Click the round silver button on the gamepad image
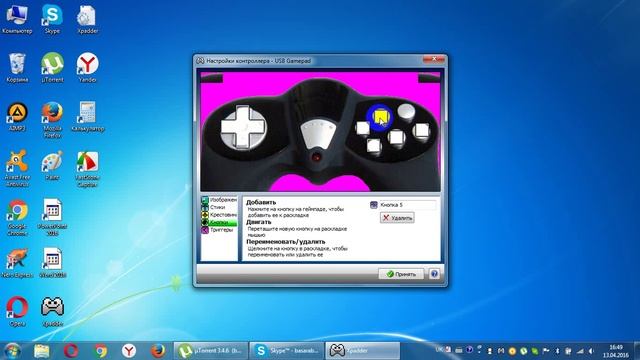 [x=407, y=111]
